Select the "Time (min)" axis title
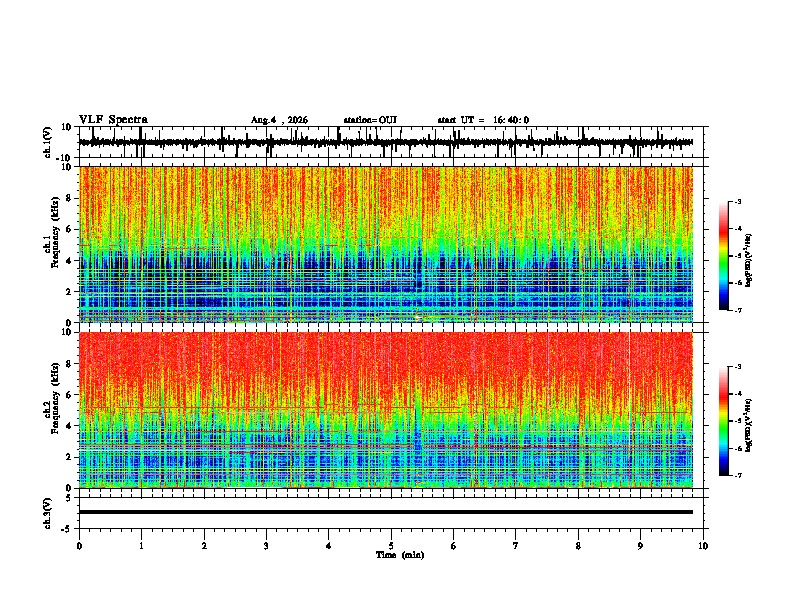The image size is (792, 612). point(400,555)
